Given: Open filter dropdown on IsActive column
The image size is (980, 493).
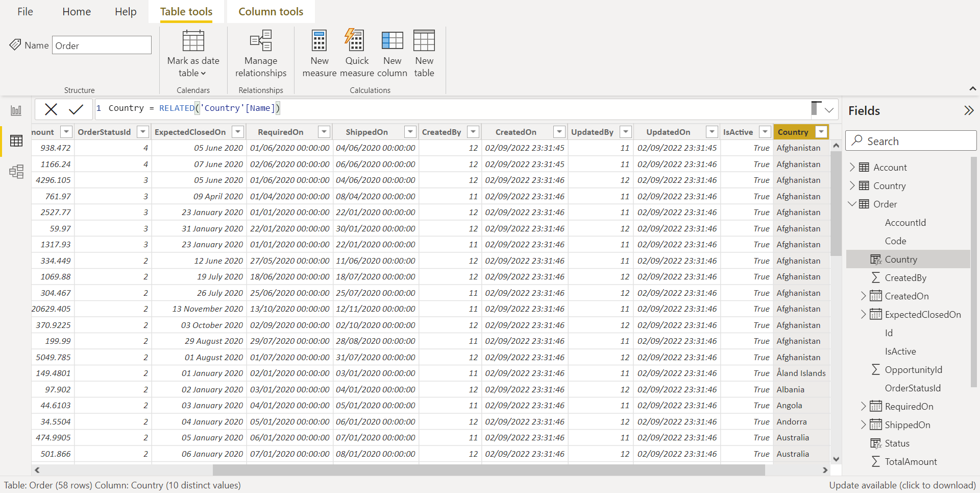Looking at the screenshot, I should tap(765, 132).
